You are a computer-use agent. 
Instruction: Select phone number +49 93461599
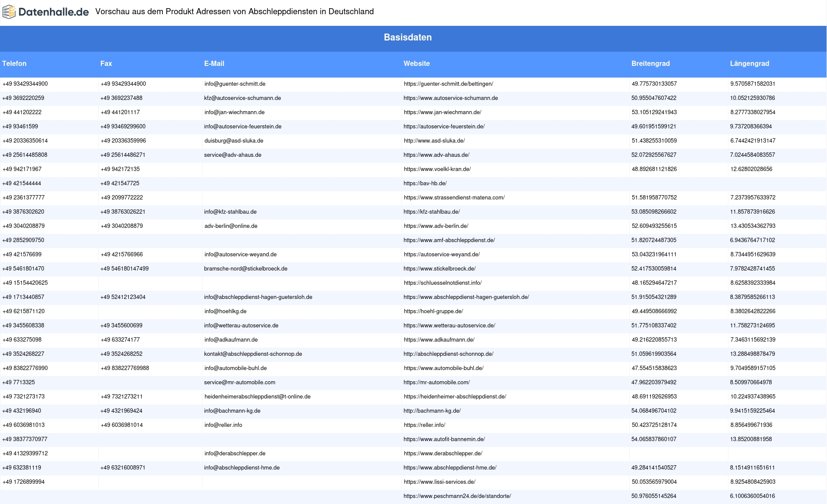(x=20, y=127)
